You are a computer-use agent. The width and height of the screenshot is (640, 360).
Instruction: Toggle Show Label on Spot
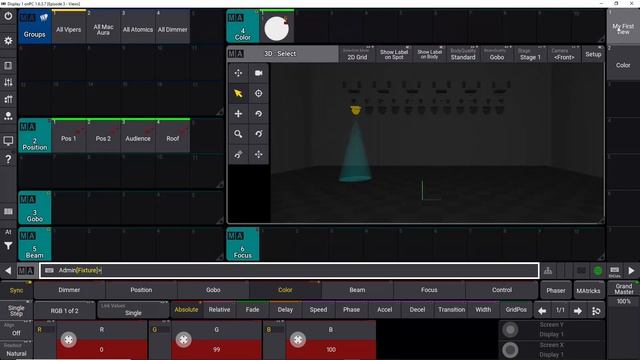(x=393, y=54)
